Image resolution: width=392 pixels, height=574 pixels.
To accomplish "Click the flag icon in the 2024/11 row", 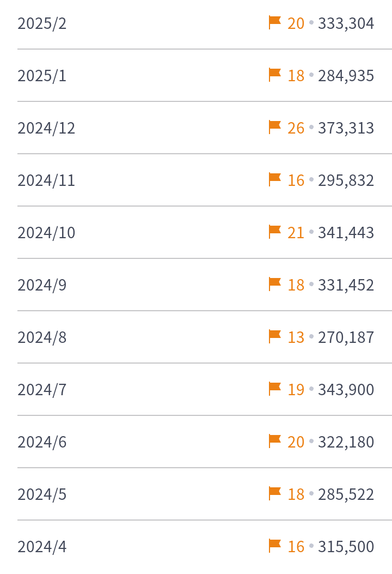I will [275, 180].
